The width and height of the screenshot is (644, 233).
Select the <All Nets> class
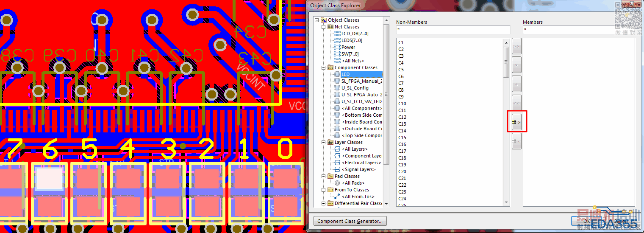point(353,61)
